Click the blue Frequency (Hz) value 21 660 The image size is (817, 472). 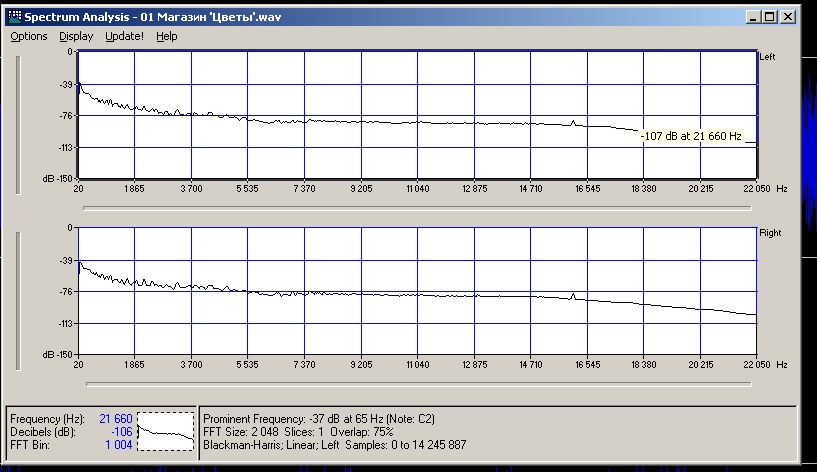click(x=115, y=417)
